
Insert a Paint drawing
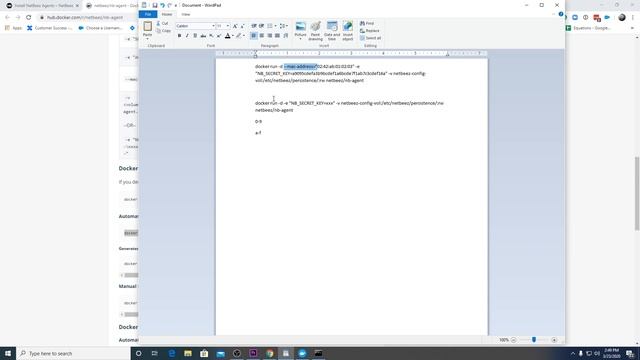tap(316, 31)
